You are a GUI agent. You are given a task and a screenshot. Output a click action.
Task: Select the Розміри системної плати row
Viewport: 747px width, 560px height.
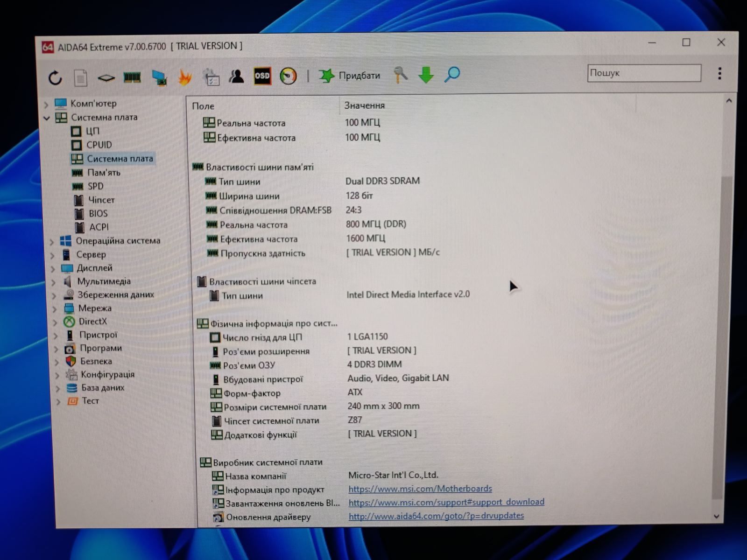(315, 406)
